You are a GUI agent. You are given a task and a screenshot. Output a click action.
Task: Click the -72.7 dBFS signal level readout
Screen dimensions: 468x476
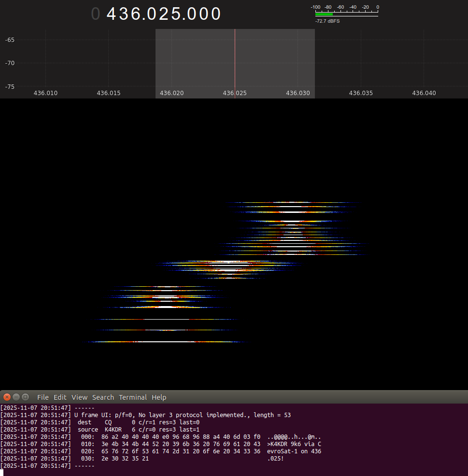coord(327,21)
